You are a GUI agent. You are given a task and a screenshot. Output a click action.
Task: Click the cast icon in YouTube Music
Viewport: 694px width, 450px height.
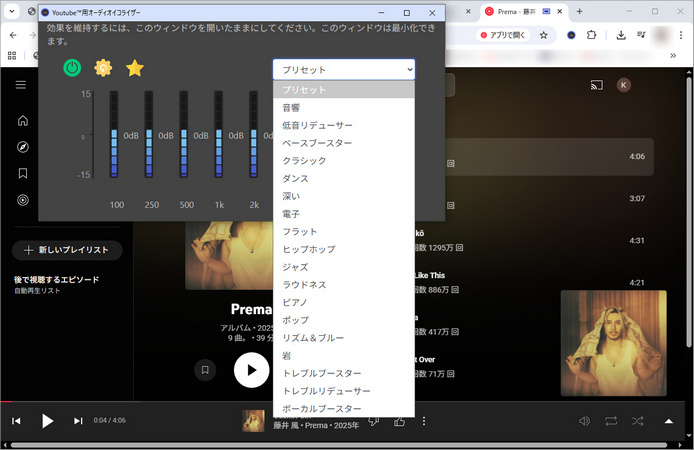[x=597, y=85]
